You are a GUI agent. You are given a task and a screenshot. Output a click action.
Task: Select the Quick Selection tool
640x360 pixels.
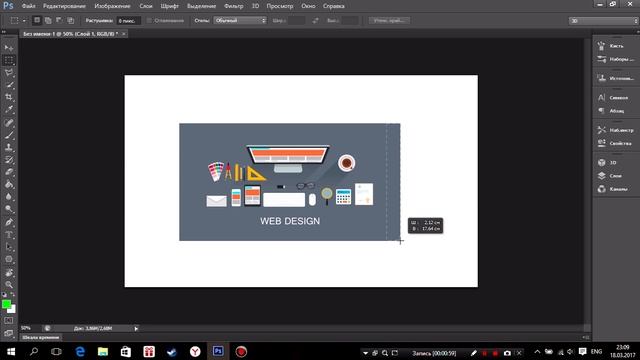pyautogui.click(x=9, y=85)
